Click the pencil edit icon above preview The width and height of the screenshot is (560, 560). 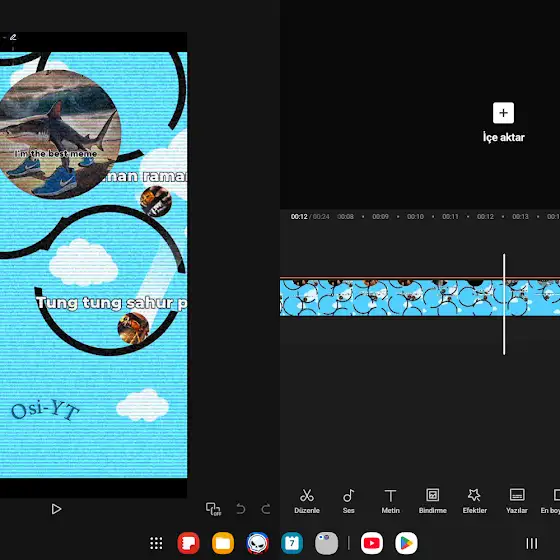[x=13, y=37]
